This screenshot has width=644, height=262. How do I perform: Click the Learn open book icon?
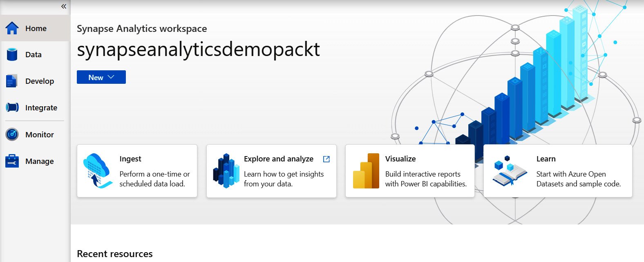(509, 171)
